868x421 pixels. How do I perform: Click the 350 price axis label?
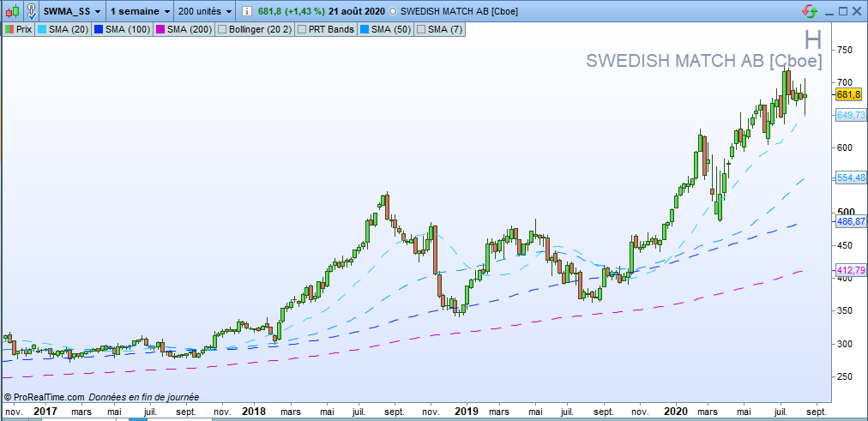pos(844,311)
